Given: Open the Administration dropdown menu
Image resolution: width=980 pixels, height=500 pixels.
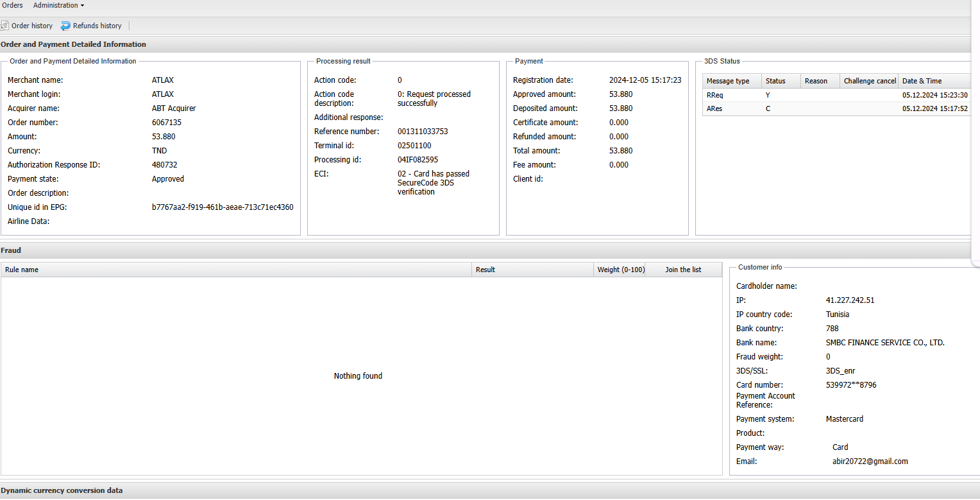Looking at the screenshot, I should 58,5.
